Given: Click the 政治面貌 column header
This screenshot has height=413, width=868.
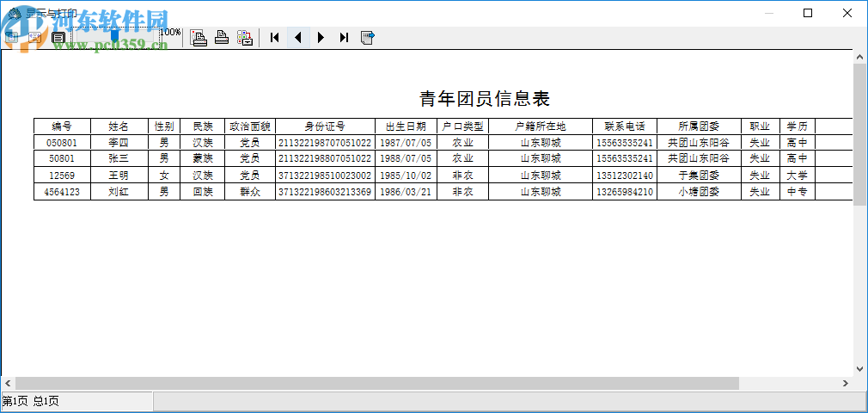Looking at the screenshot, I should [250, 126].
